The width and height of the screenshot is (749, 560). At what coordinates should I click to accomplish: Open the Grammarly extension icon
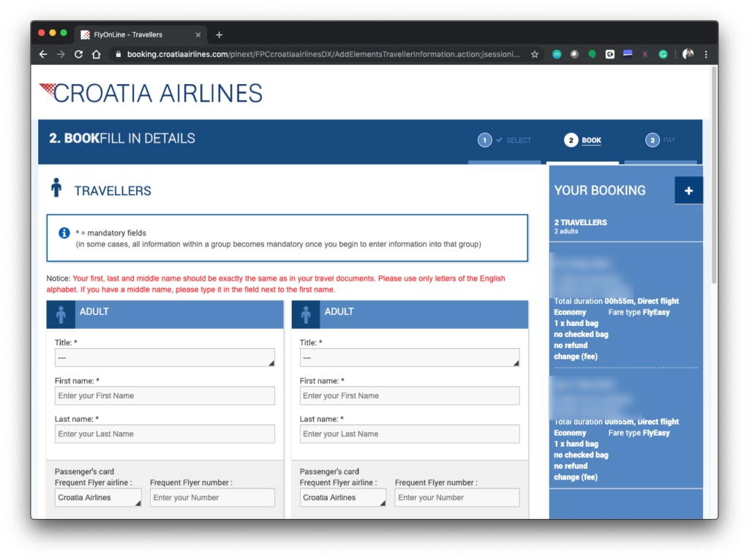(x=663, y=54)
